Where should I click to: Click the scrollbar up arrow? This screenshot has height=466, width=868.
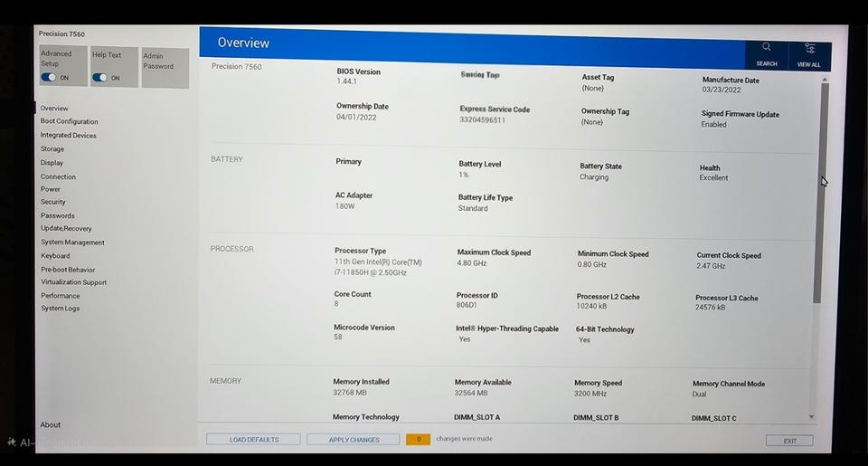825,80
